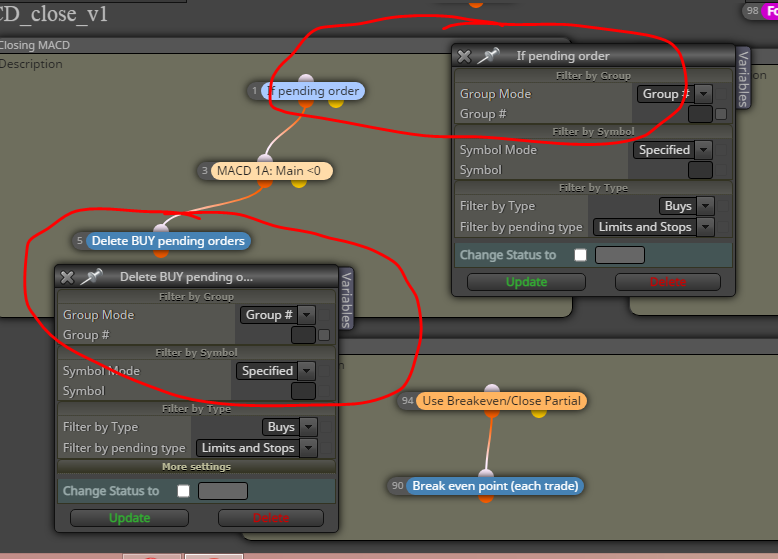
Task: Click block number 1 badge
Action: click(x=254, y=91)
